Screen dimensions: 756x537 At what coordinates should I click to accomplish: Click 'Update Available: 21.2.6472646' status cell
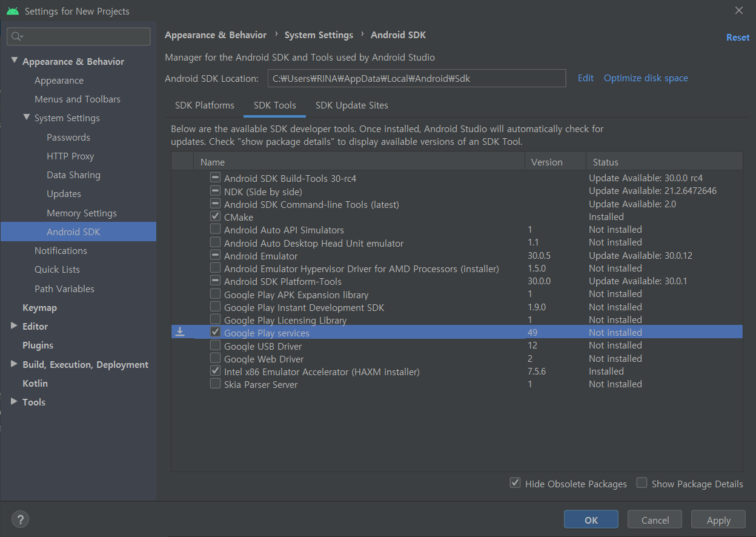pos(652,191)
